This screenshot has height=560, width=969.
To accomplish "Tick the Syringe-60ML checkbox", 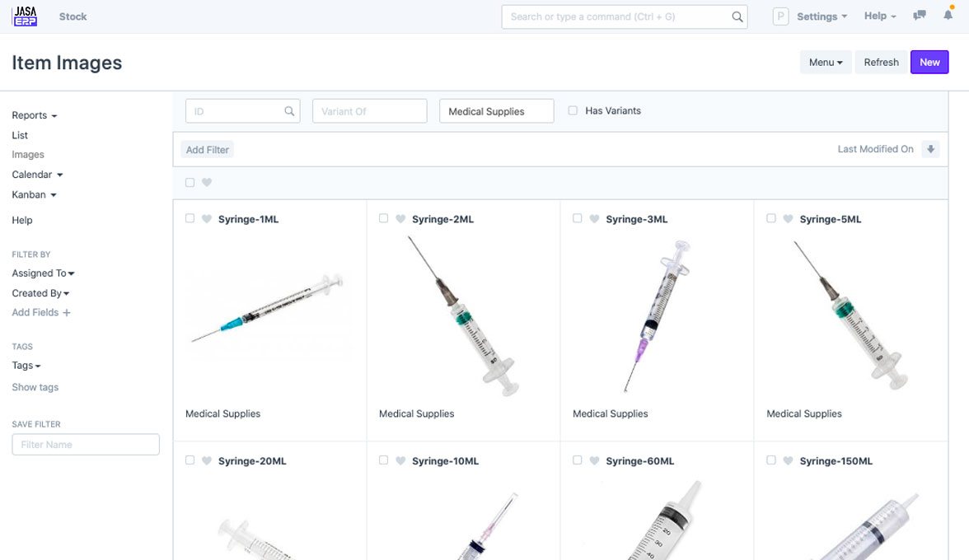I will [x=577, y=460].
